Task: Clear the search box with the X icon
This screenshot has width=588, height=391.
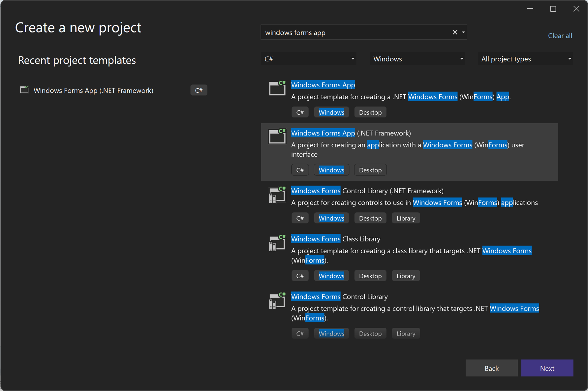Action: click(x=455, y=32)
